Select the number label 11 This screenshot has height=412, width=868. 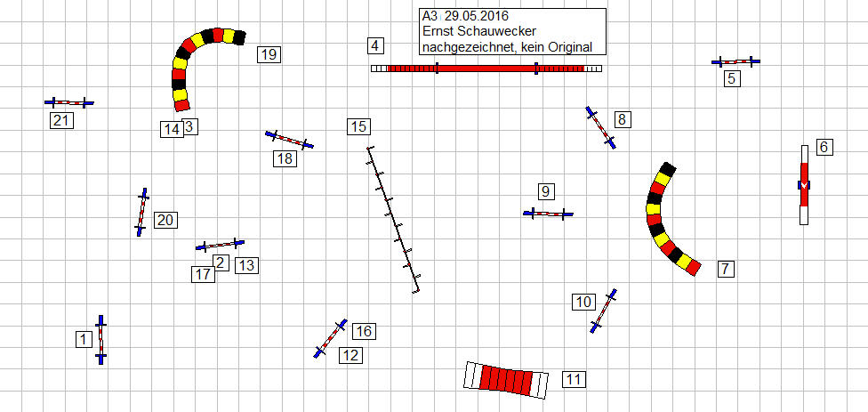(575, 380)
